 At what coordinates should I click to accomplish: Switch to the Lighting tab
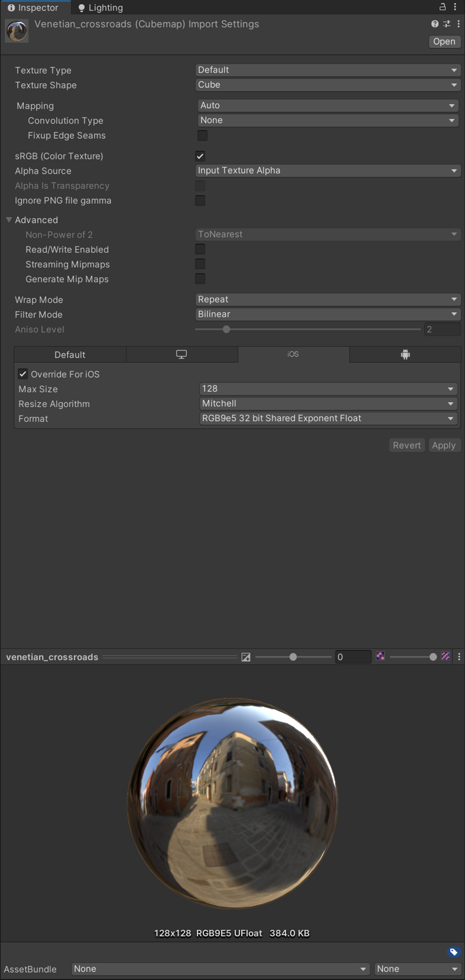tap(101, 8)
